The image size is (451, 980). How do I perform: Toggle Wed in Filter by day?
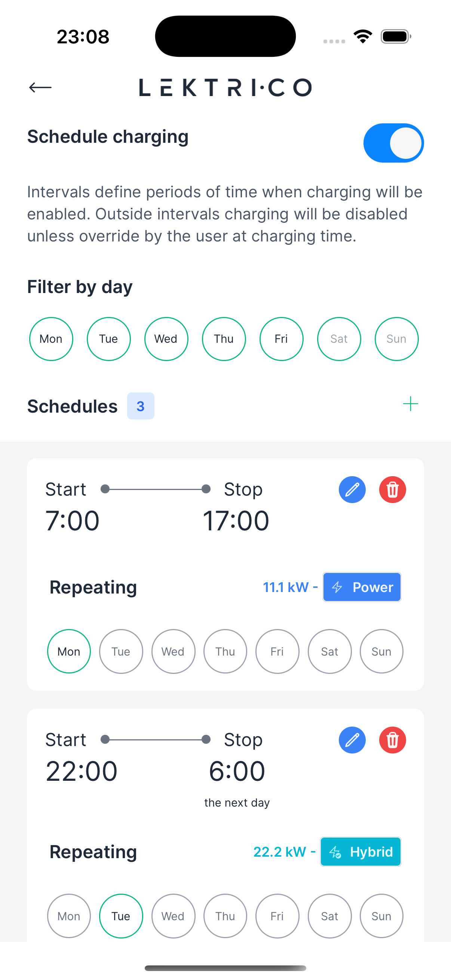[166, 339]
